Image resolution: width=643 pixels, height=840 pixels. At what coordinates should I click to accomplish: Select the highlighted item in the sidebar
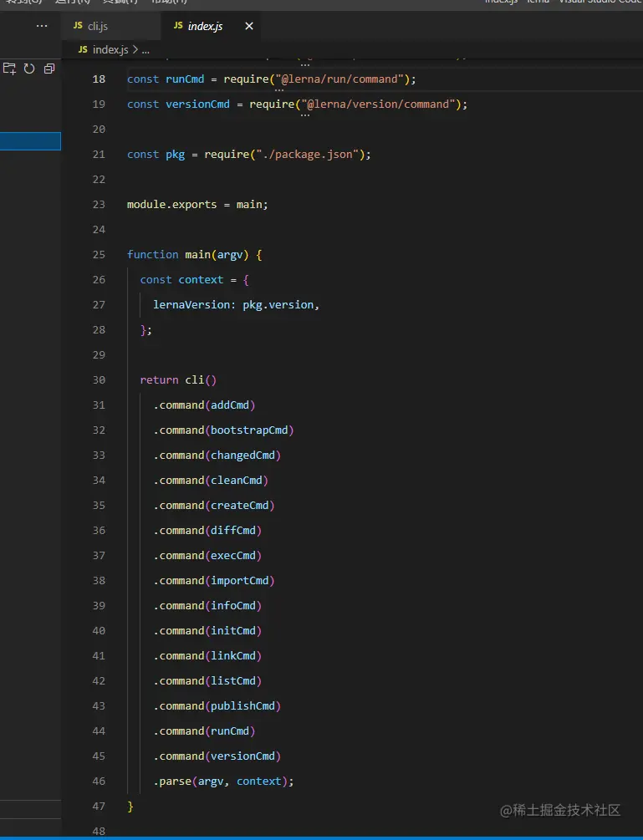30,141
